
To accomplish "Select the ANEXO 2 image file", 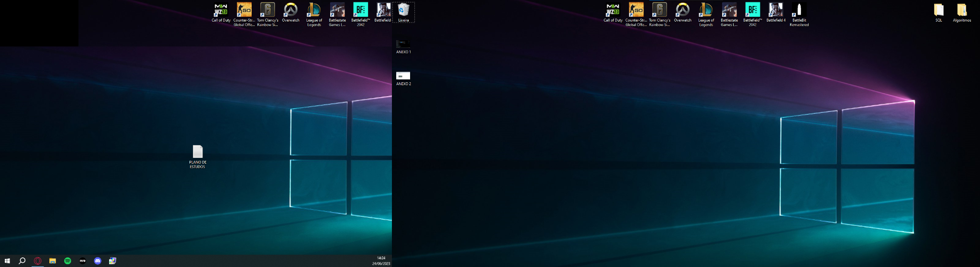I will (x=403, y=78).
